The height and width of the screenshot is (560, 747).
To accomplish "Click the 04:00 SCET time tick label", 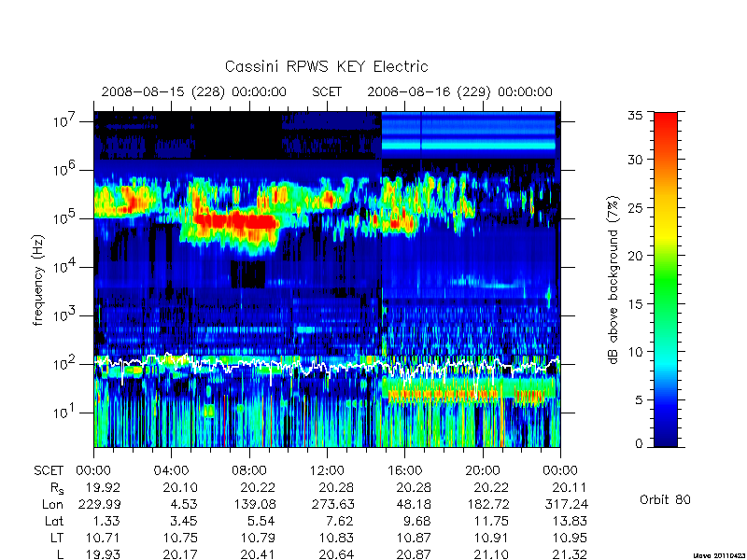I will [x=171, y=470].
